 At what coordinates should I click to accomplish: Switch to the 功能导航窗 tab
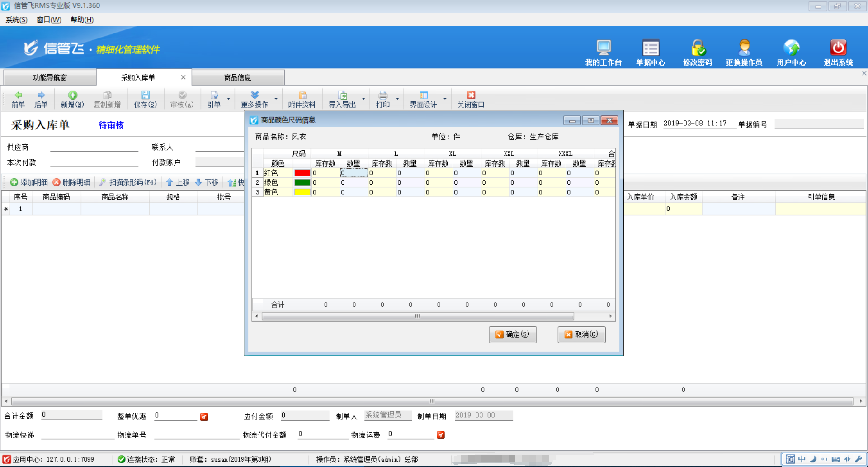click(50, 77)
